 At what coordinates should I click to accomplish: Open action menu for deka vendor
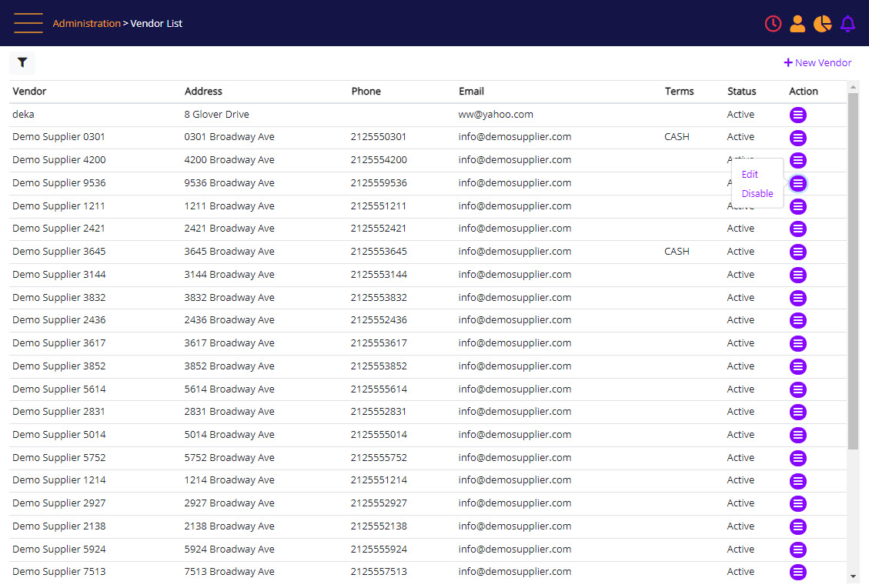(797, 115)
